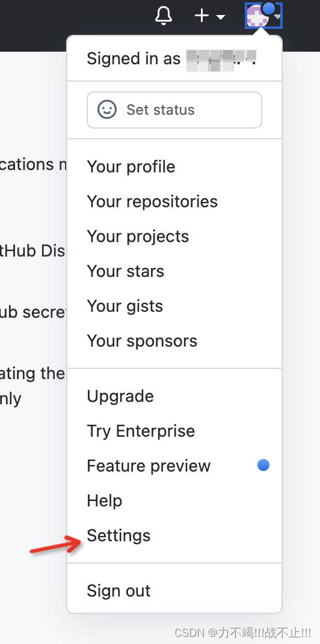Click the blue Feature preview indicator dot
Screen dimensions: 320x644
263,465
